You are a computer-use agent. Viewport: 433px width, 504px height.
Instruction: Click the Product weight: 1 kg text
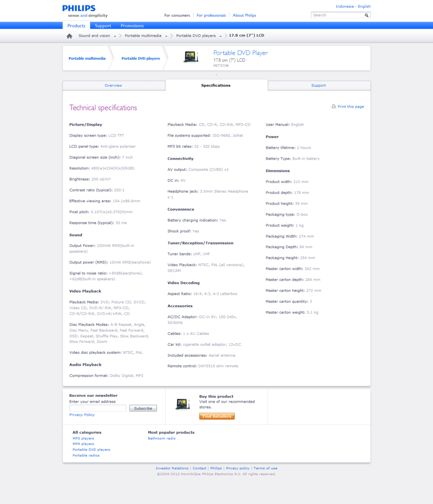[284, 225]
